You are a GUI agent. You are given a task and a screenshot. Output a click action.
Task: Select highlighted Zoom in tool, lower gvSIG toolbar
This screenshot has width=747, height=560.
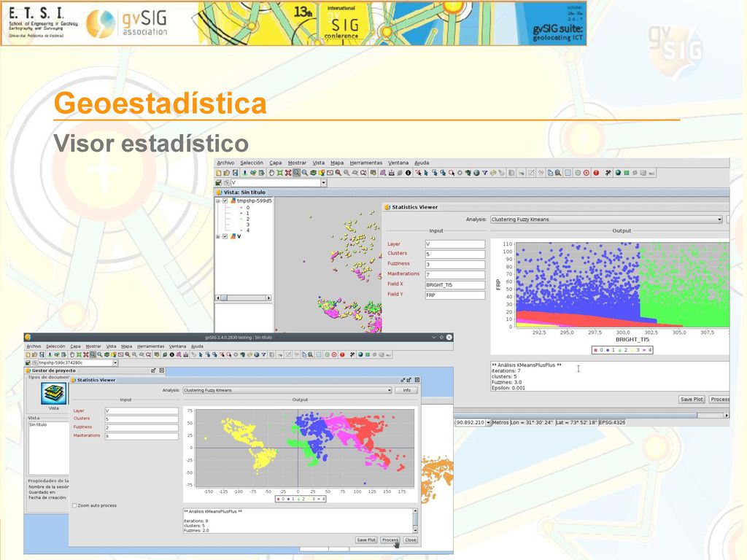[93, 355]
